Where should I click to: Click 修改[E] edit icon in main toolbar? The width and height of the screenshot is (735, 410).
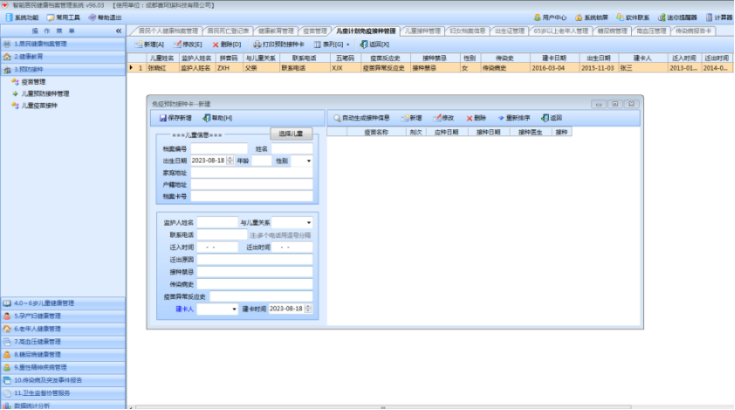click(177, 45)
